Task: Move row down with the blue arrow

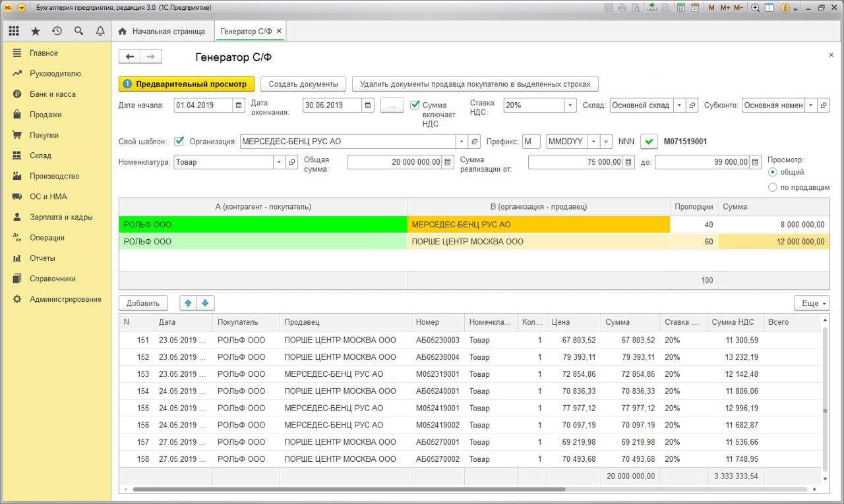Action: click(x=205, y=303)
